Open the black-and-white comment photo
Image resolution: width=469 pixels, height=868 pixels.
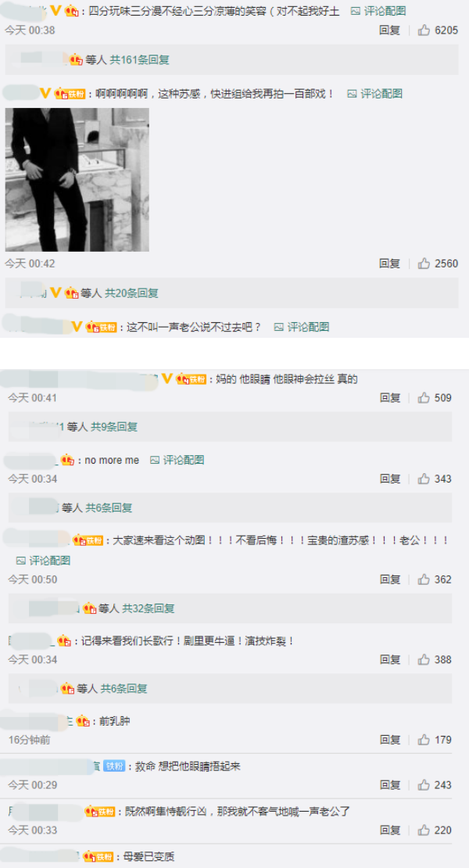[x=77, y=179]
